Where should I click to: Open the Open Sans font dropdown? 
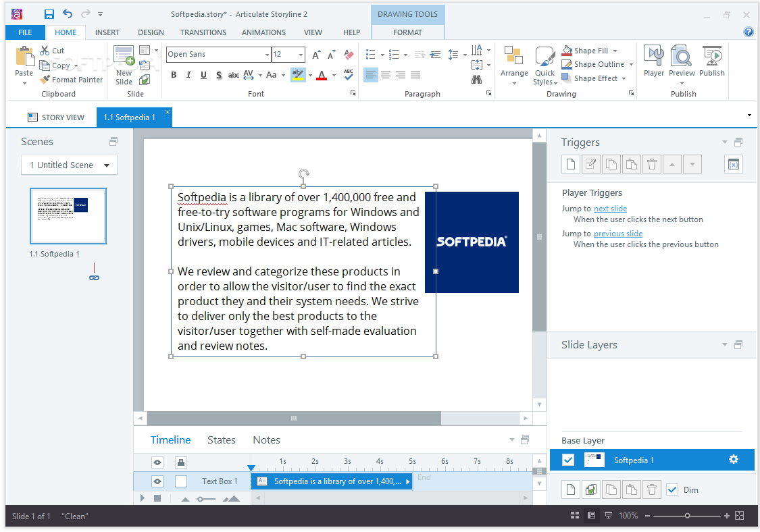(267, 54)
